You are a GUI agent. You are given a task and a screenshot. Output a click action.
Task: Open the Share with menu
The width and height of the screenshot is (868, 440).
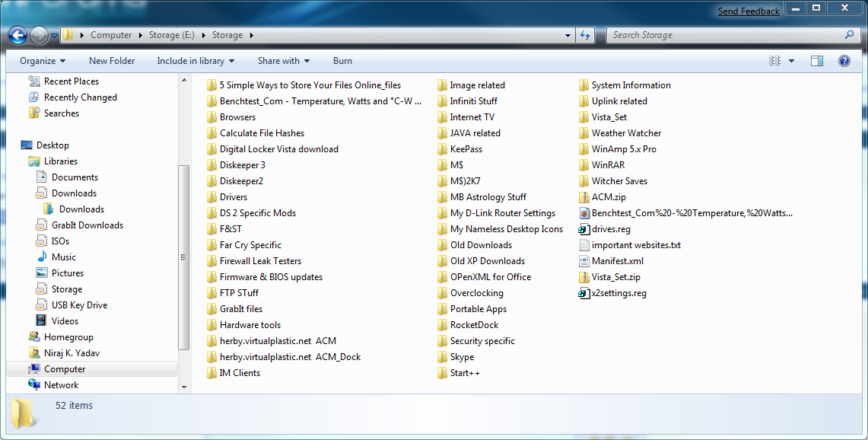(x=284, y=61)
